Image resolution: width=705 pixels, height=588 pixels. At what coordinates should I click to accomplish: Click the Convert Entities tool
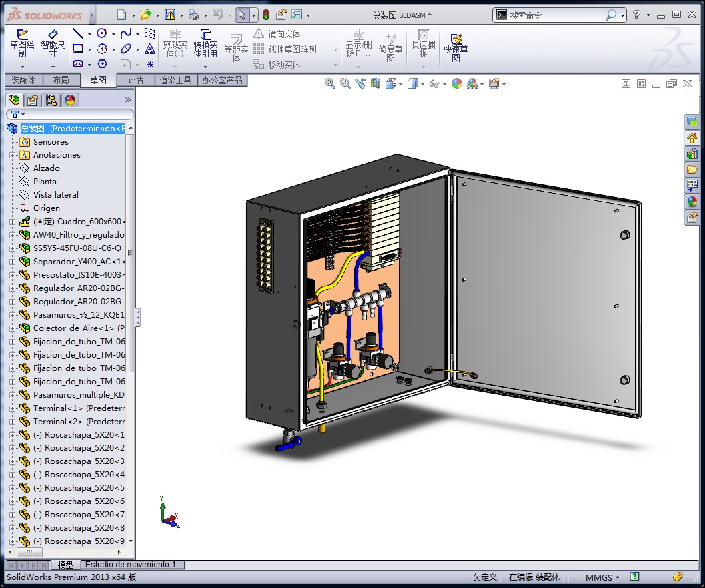[205, 44]
